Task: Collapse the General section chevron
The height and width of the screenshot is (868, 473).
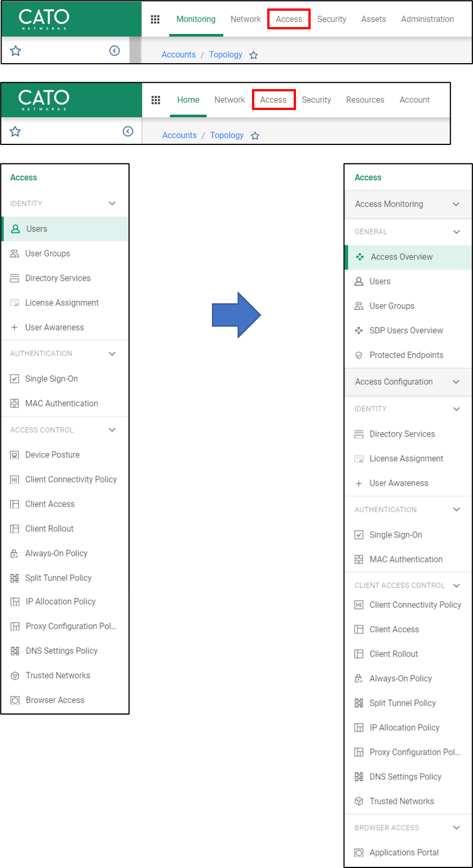Action: [456, 232]
